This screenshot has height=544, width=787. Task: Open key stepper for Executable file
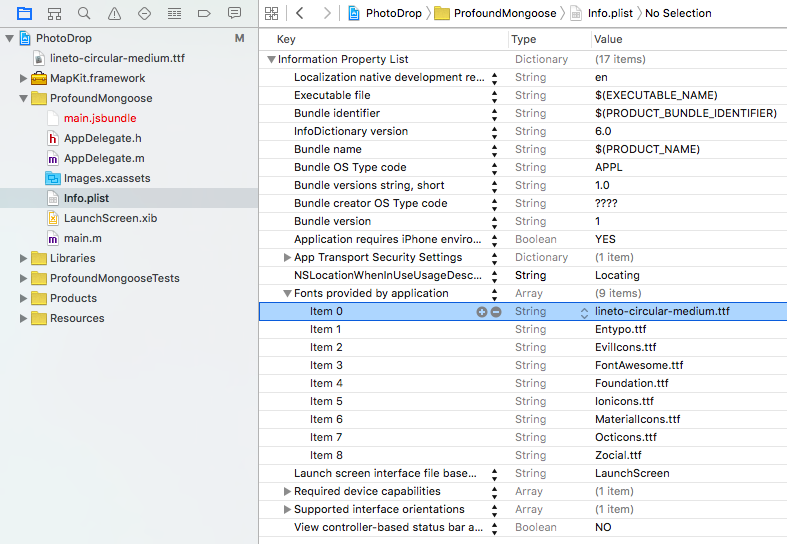(494, 96)
